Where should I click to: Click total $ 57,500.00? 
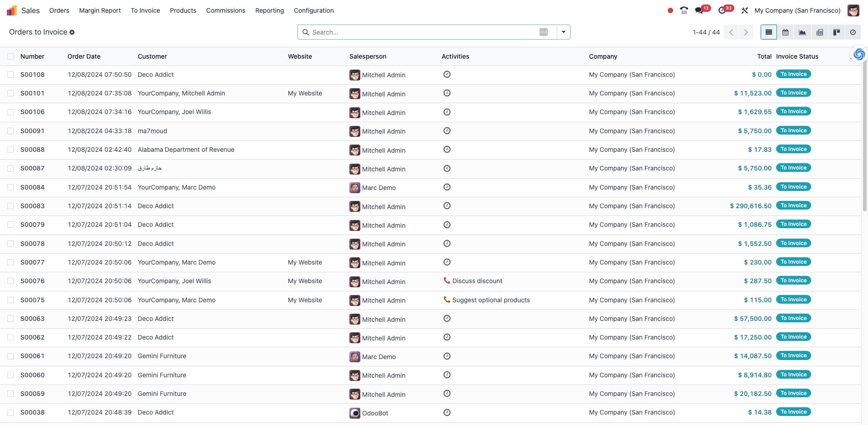(x=753, y=319)
